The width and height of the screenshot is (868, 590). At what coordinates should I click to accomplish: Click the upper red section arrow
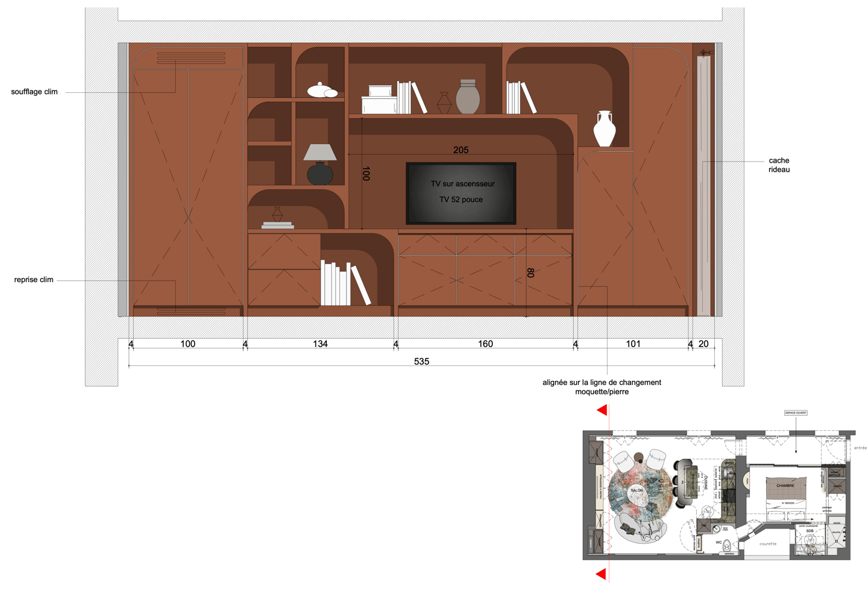point(602,410)
